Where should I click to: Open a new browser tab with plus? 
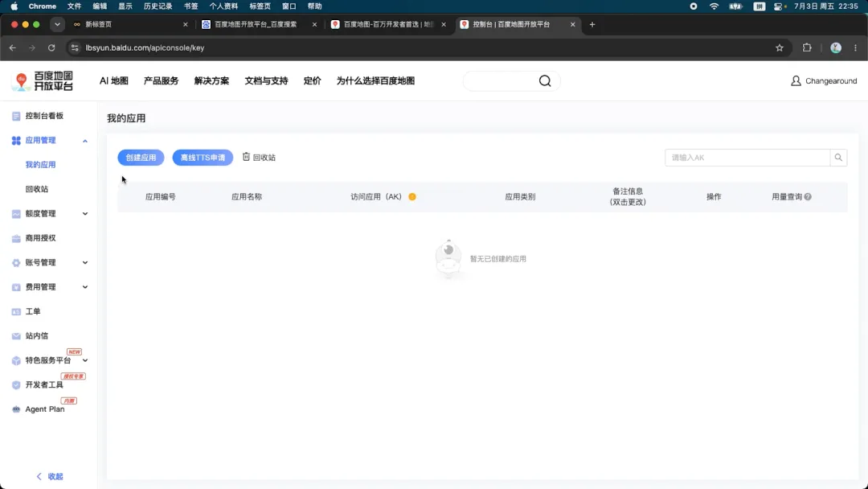point(592,24)
